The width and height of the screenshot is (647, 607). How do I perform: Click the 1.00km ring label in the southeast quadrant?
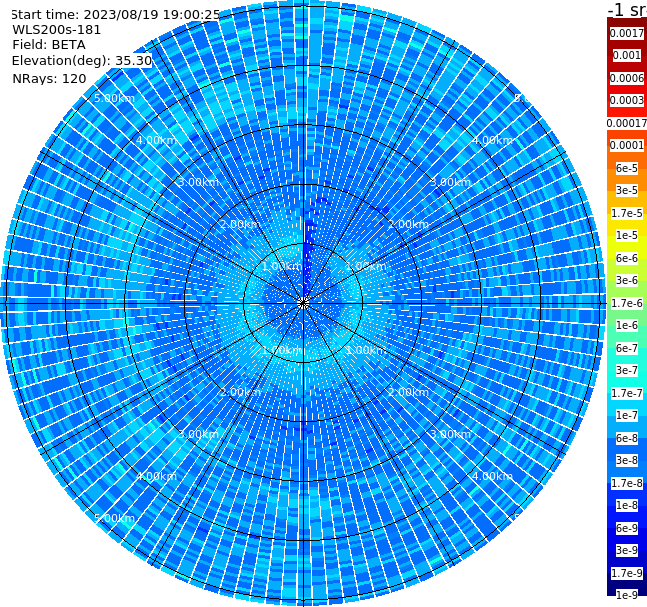pos(366,350)
